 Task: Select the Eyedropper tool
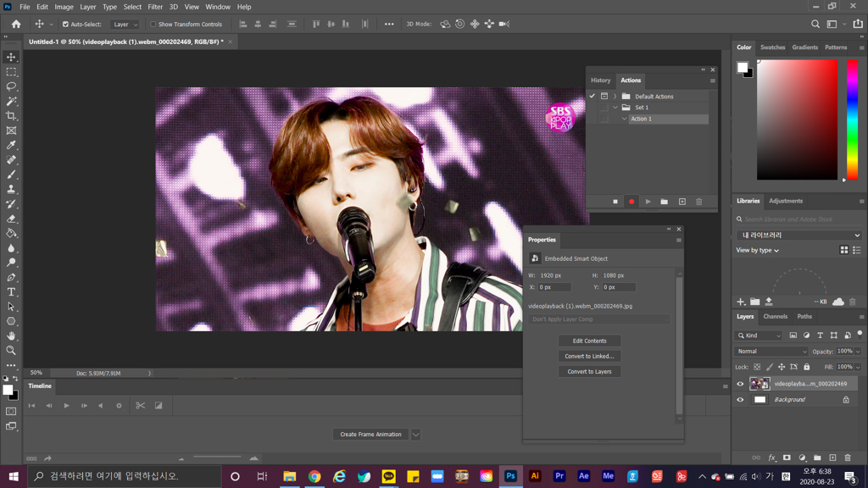pyautogui.click(x=11, y=145)
